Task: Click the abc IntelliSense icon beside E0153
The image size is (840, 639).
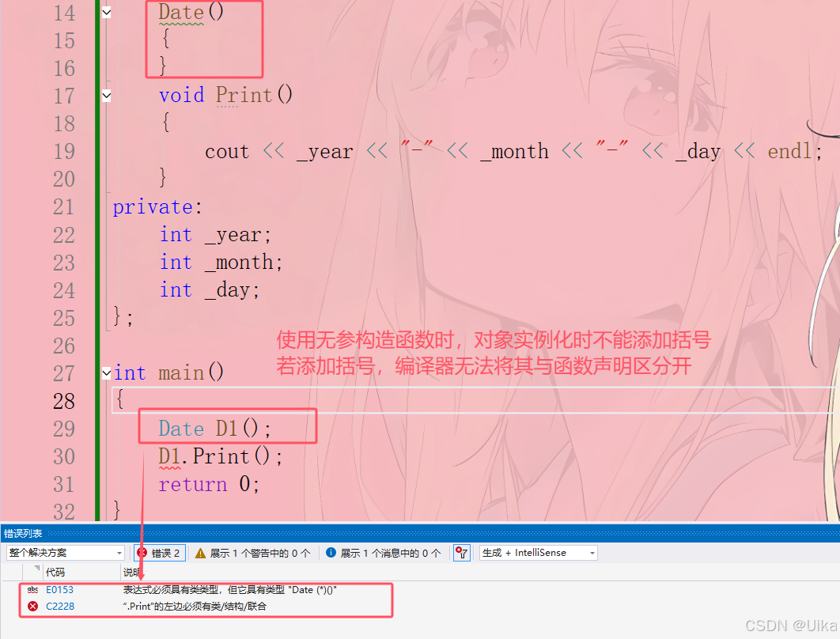Action: tap(32, 590)
